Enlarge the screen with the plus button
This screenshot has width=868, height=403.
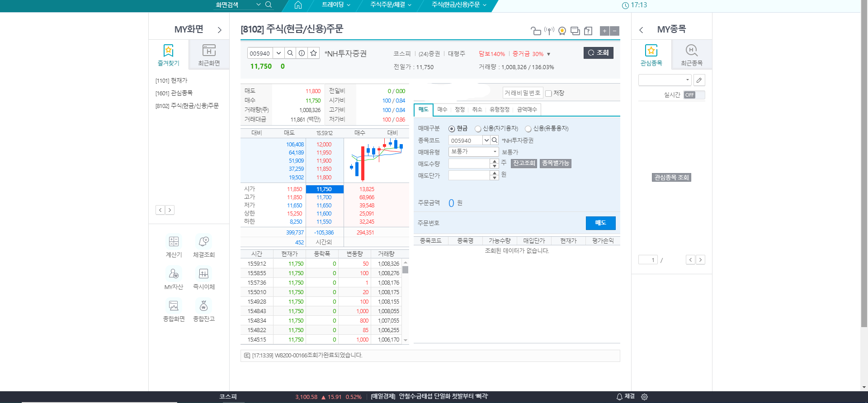point(604,31)
